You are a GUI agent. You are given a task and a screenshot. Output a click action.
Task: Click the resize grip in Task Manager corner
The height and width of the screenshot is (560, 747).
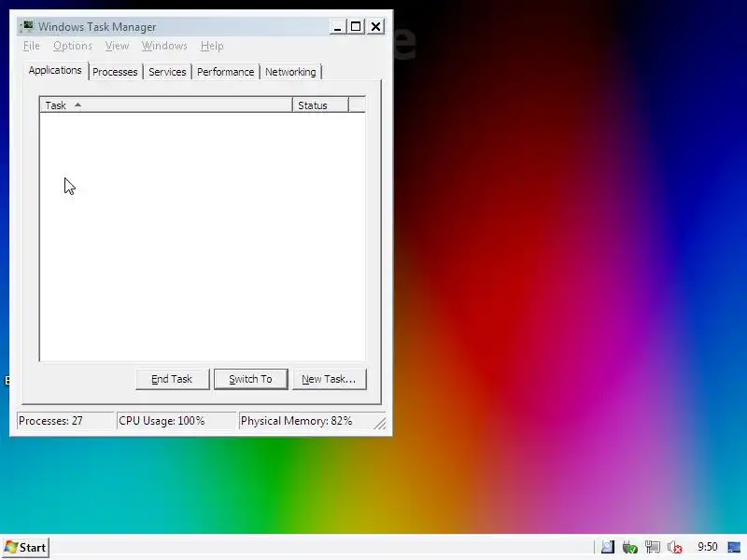380,423
